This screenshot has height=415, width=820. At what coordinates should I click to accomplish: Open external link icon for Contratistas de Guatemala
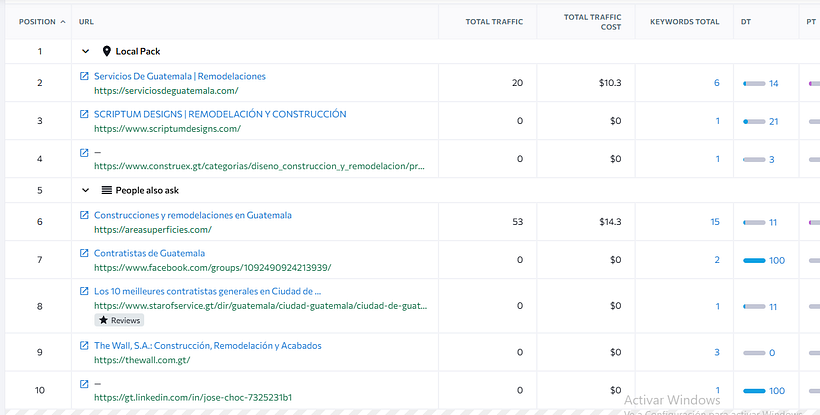coord(84,253)
